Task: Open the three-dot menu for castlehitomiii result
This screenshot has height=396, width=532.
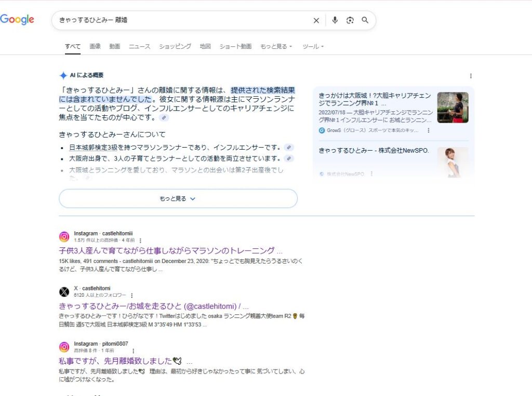Action: click(x=140, y=240)
